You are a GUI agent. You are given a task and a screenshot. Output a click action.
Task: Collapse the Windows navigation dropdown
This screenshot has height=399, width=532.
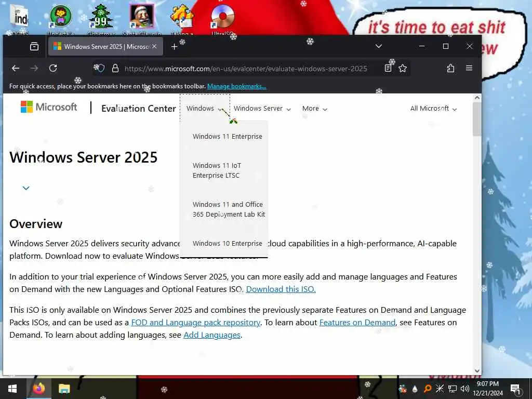click(205, 108)
